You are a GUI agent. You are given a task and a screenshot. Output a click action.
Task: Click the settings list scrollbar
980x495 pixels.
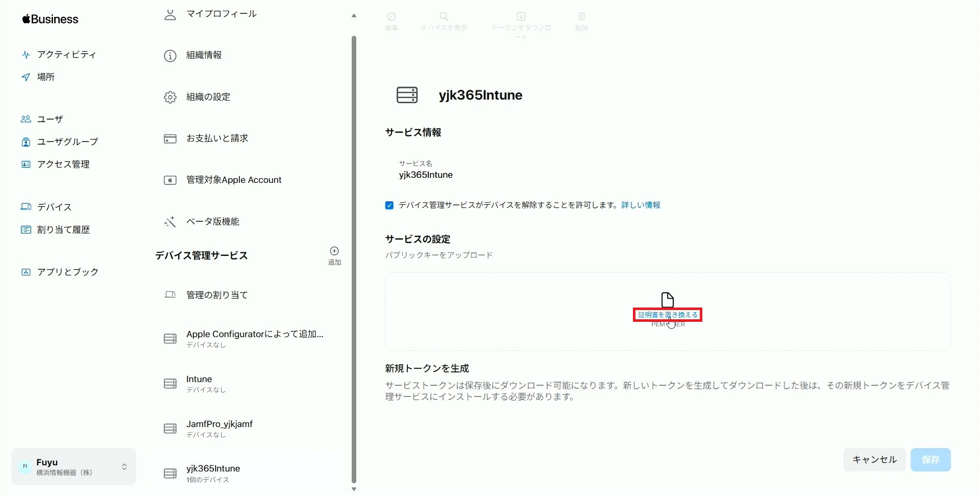(x=354, y=259)
